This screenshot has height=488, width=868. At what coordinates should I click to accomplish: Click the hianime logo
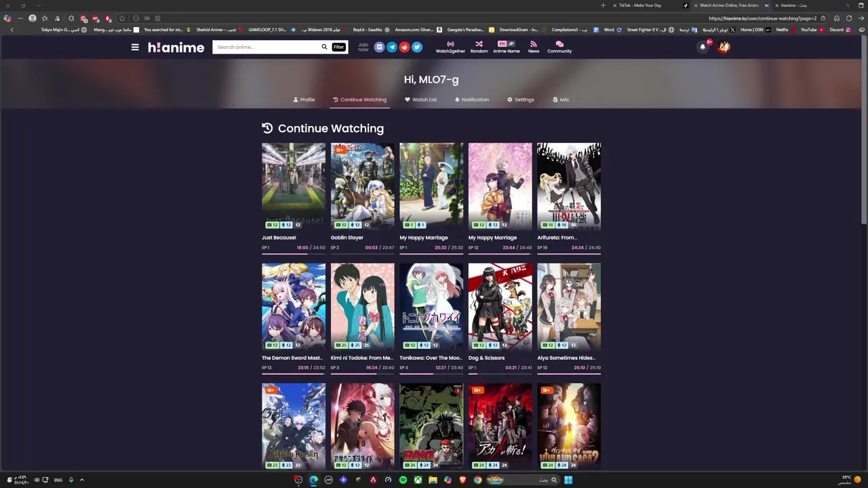[x=176, y=47]
